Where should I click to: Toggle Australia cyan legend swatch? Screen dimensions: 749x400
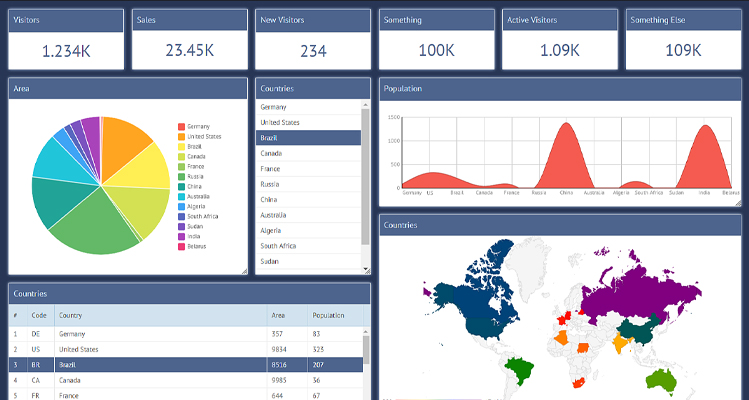point(182,197)
